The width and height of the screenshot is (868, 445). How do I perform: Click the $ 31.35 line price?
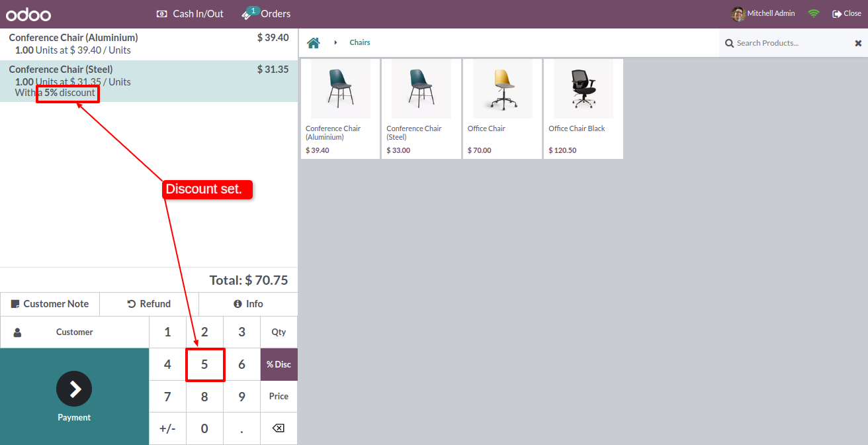pyautogui.click(x=273, y=70)
